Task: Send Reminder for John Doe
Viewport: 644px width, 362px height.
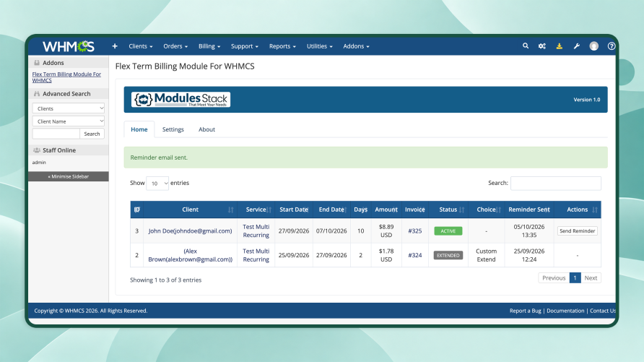Action: point(577,231)
